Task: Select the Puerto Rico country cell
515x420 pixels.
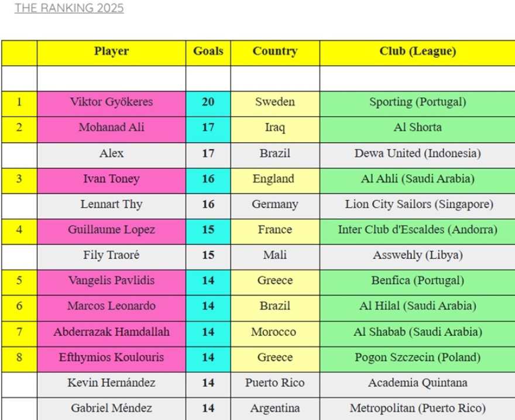Action: pos(275,383)
